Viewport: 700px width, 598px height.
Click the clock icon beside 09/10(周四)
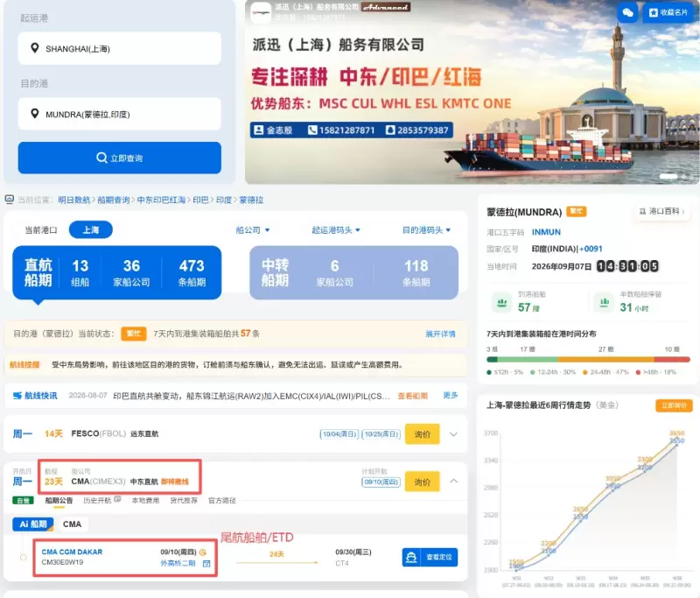click(x=203, y=552)
